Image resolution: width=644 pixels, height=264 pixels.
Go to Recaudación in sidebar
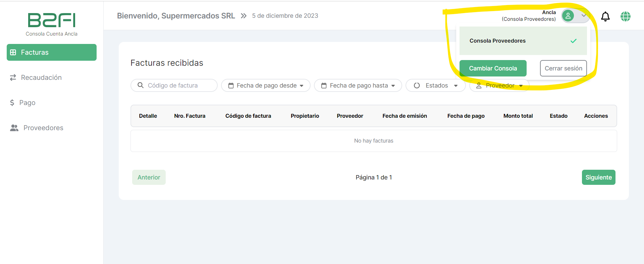point(41,77)
